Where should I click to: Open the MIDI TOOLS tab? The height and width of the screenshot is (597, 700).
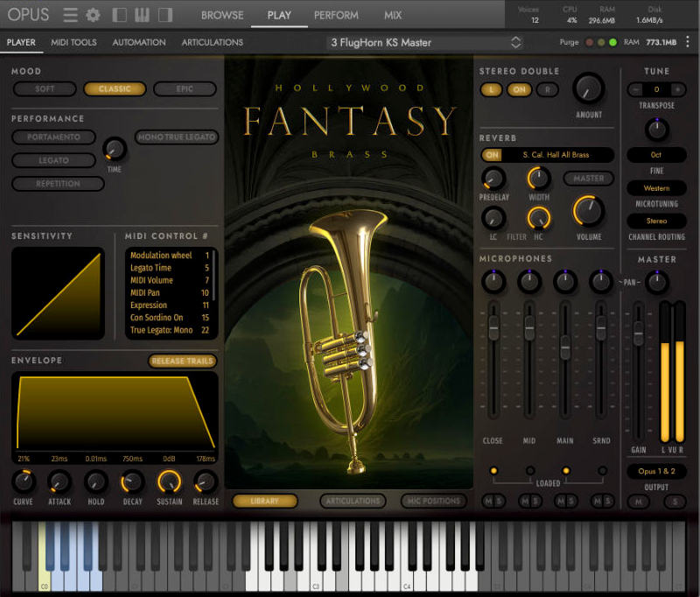tap(73, 42)
